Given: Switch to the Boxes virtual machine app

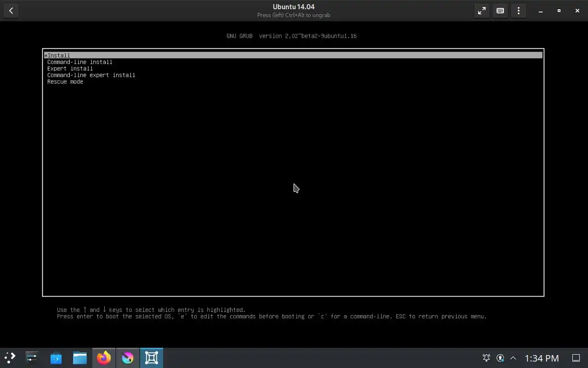Looking at the screenshot, I should pyautogui.click(x=152, y=358).
